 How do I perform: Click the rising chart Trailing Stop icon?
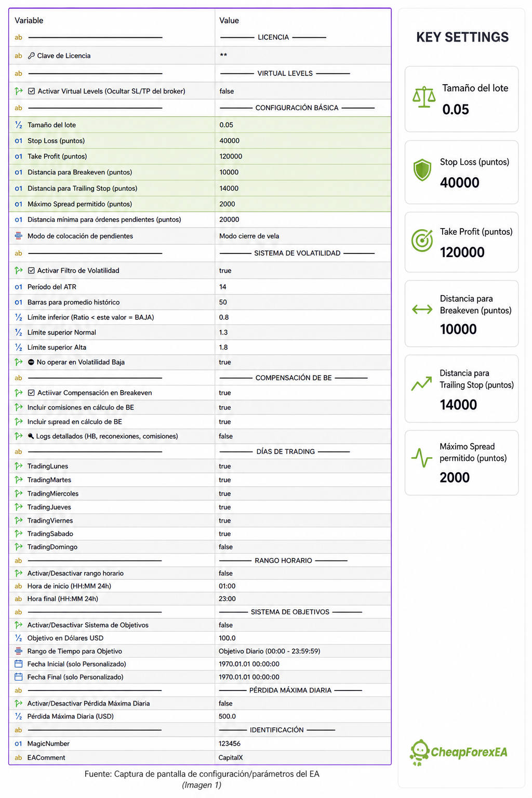pyautogui.click(x=421, y=383)
